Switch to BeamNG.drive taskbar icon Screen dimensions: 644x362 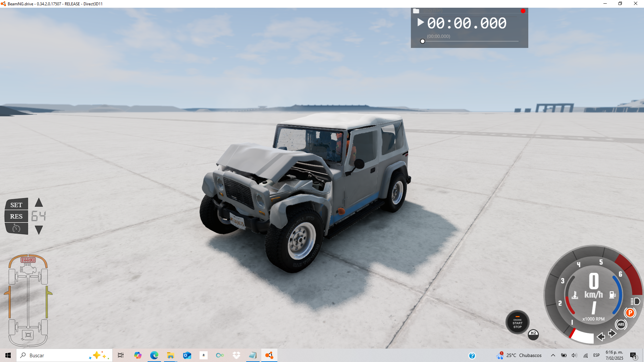coord(269,355)
